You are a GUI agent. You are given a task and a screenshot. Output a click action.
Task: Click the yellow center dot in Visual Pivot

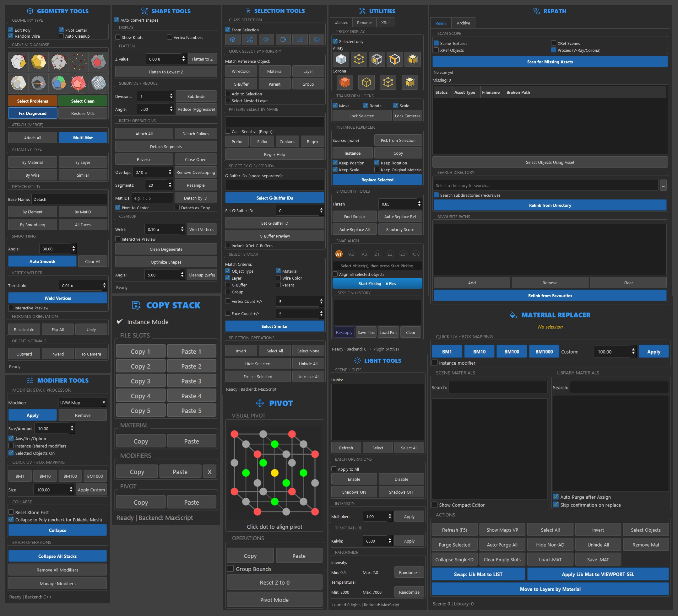point(274,473)
